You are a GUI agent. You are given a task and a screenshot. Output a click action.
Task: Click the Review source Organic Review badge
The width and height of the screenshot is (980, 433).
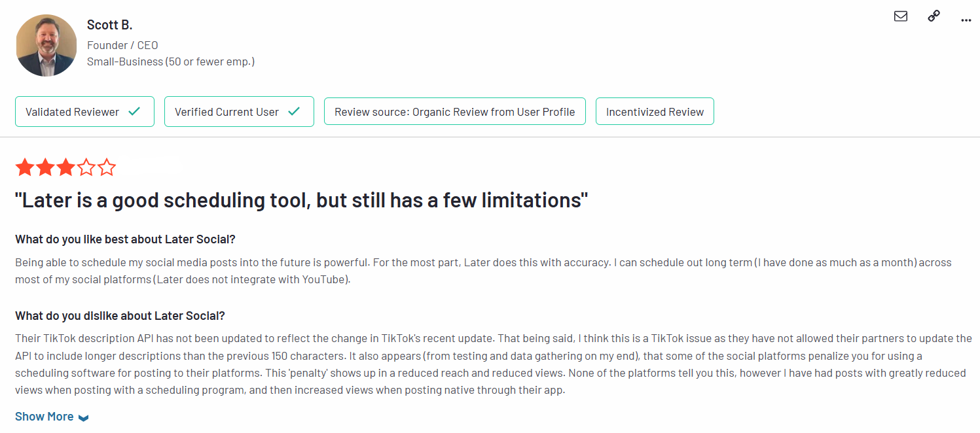[455, 112]
